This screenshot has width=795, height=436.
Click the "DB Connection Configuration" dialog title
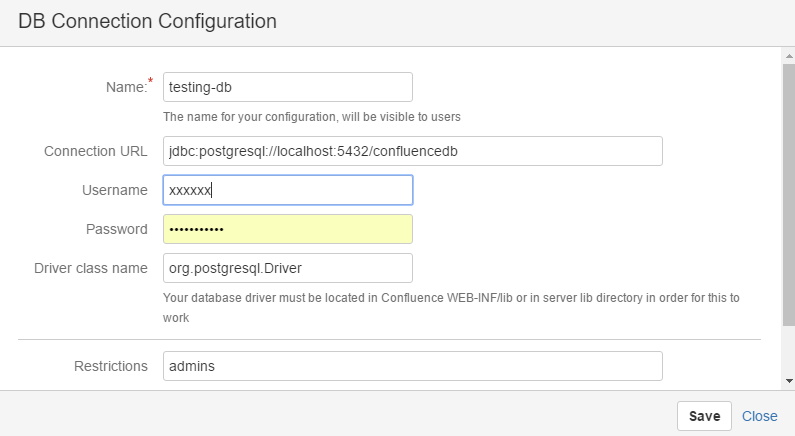147,20
